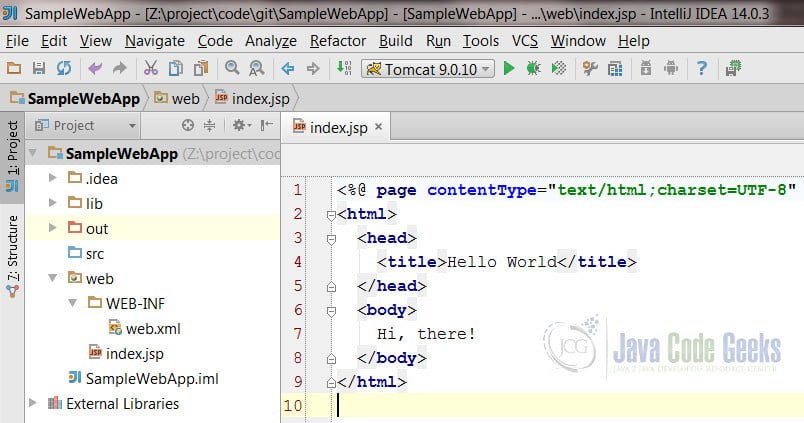Image resolution: width=804 pixels, height=423 pixels.
Task: Open the Refactor menu
Action: pyautogui.click(x=338, y=41)
